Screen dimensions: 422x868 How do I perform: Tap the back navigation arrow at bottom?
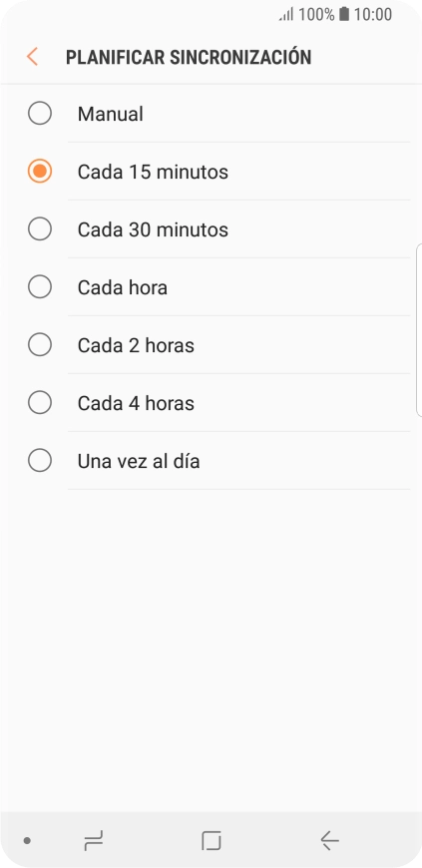(329, 841)
